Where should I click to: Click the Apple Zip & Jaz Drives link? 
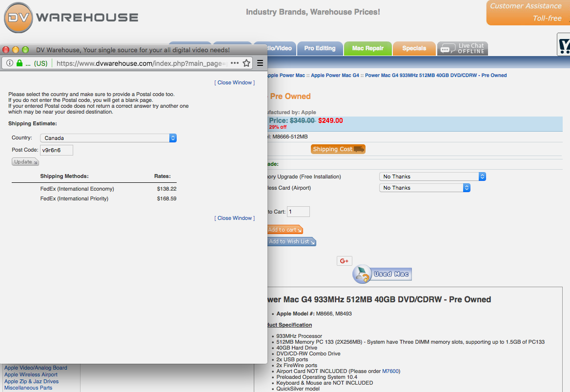[31, 381]
